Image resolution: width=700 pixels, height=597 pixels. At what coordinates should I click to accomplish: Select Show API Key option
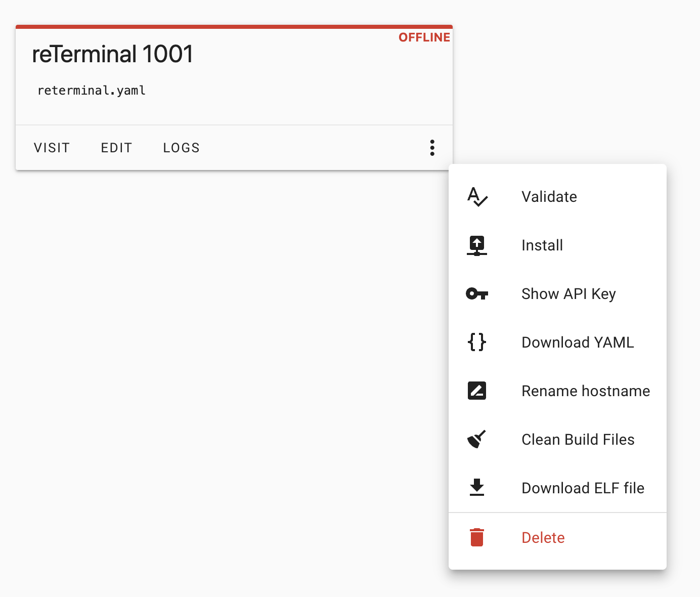tap(568, 294)
